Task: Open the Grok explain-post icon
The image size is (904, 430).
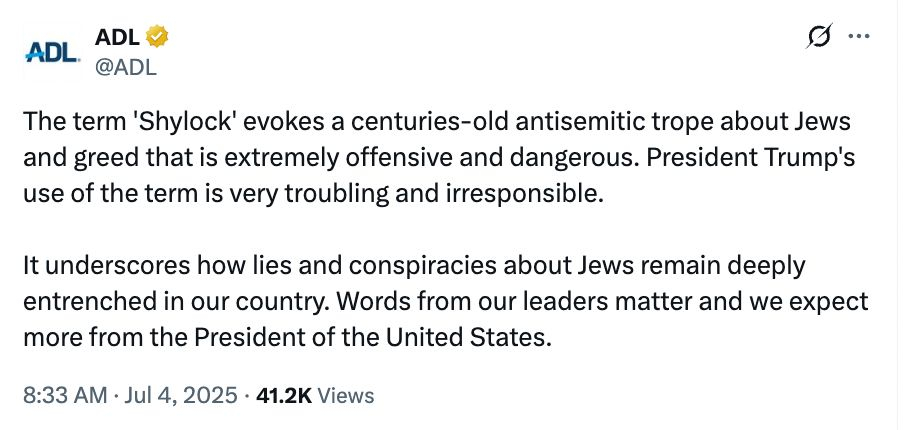Action: click(818, 38)
